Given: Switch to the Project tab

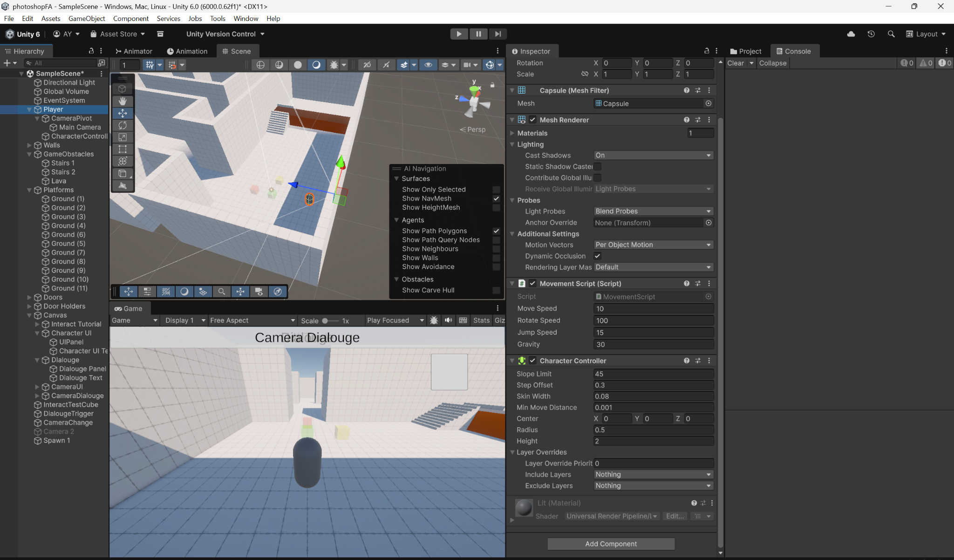Looking at the screenshot, I should [746, 51].
